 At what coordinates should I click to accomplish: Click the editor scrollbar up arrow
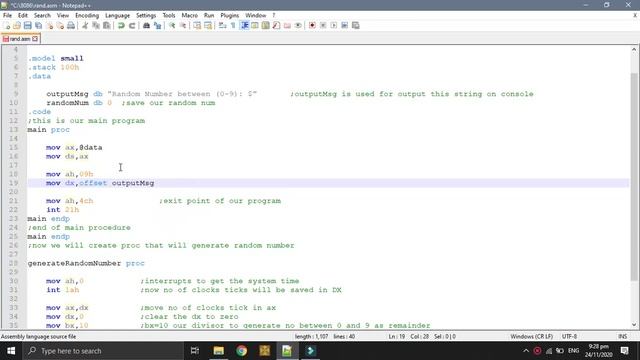point(634,49)
